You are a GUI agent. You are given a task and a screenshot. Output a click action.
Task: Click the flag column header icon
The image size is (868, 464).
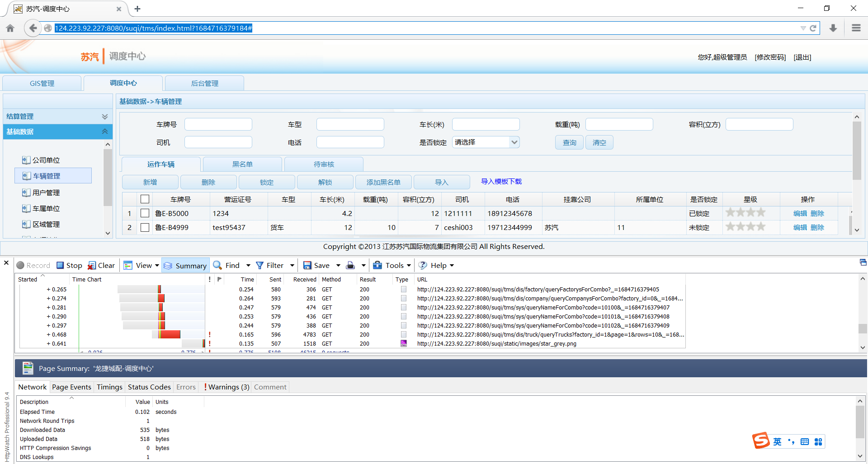click(x=219, y=279)
